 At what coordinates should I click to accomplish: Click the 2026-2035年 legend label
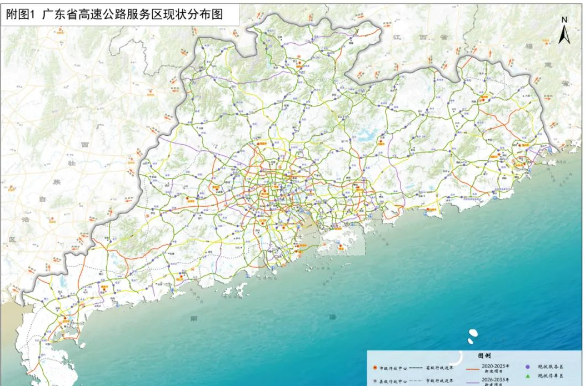point(495,379)
